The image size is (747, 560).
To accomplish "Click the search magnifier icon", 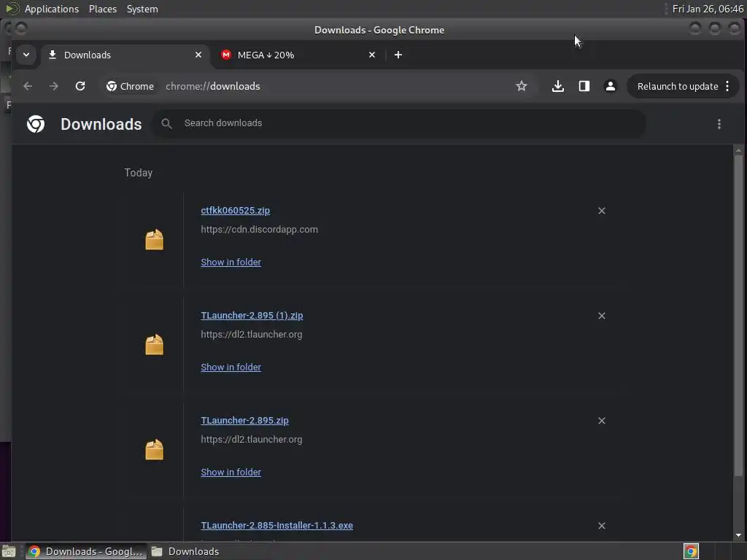I will pos(166,123).
